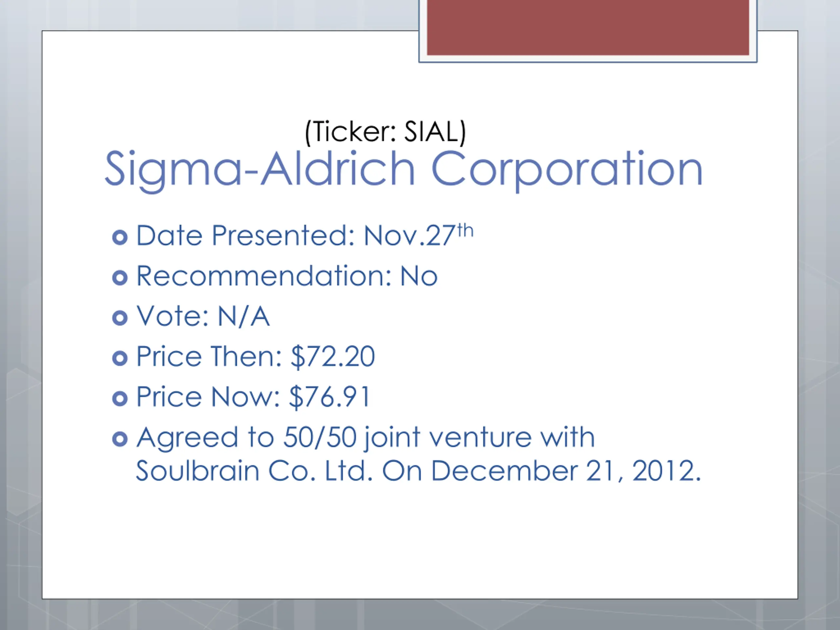Click the Vote bullet marker
Viewport: 840px width, 630px height.
120,318
